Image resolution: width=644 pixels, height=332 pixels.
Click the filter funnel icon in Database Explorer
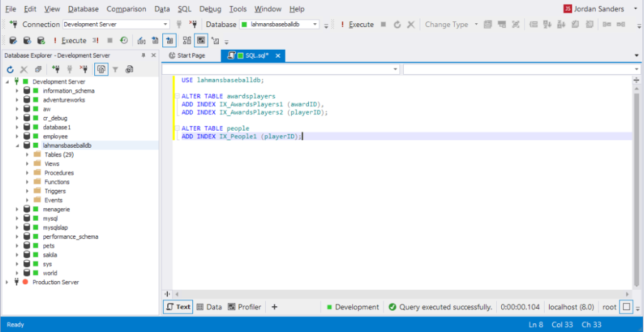[116, 69]
